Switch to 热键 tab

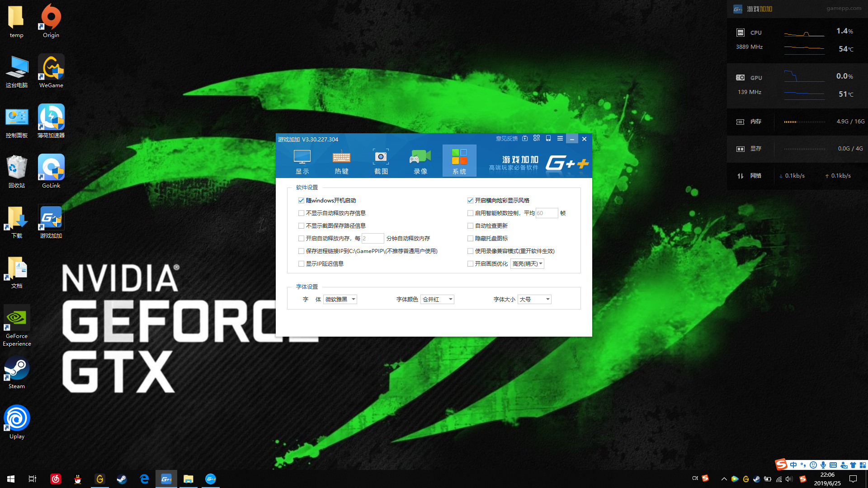pos(341,161)
